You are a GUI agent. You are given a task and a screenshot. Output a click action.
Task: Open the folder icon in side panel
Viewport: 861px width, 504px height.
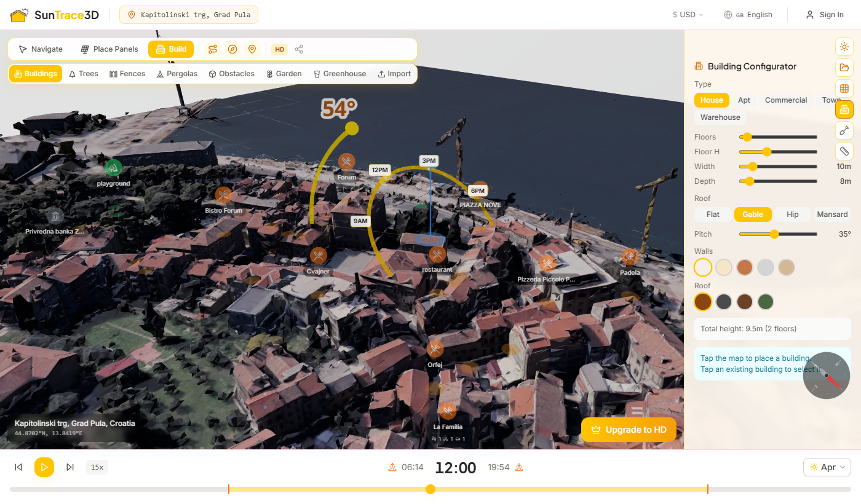click(x=844, y=68)
